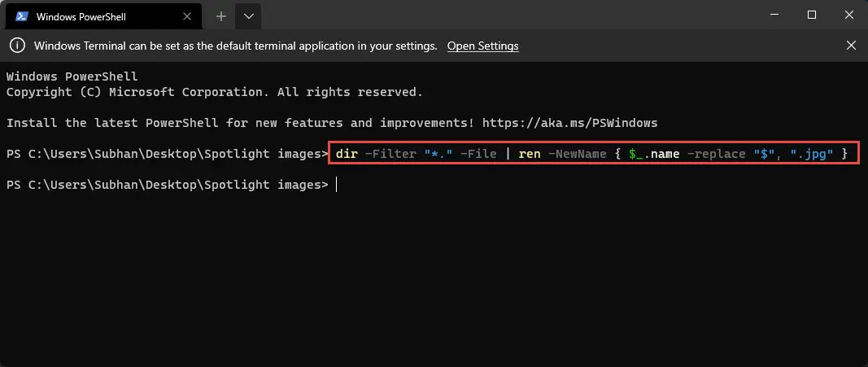Viewport: 868px width, 367px height.
Task: Maximize the Windows Terminal window
Action: tap(812, 15)
